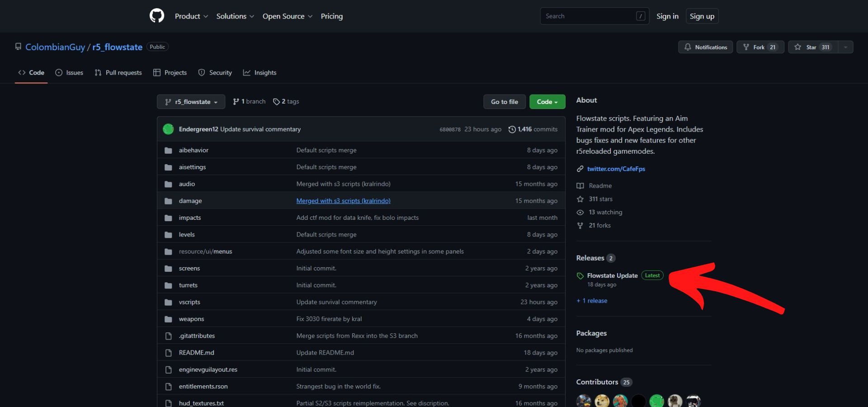Open Endergreen12's profile avatar
The width and height of the screenshot is (868, 407).
tap(168, 129)
